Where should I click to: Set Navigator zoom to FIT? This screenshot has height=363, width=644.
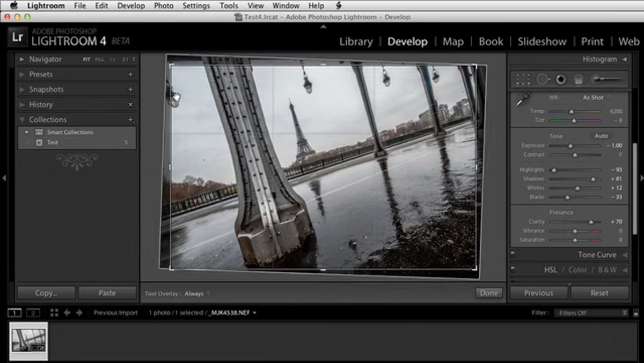click(86, 60)
